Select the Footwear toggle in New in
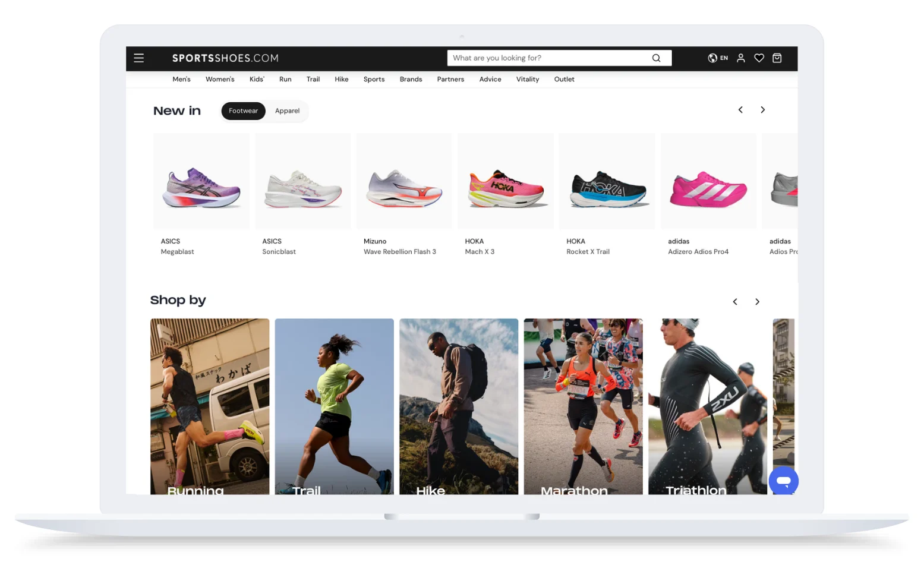Viewport: 924px width, 565px height. 243,111
